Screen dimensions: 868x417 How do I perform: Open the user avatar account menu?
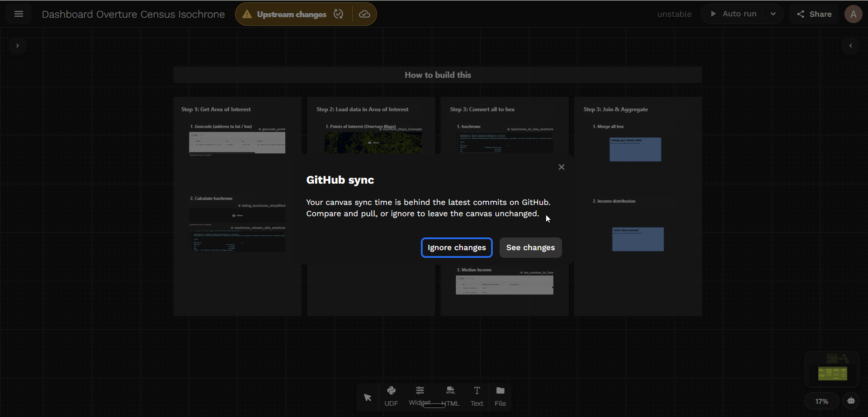(853, 14)
